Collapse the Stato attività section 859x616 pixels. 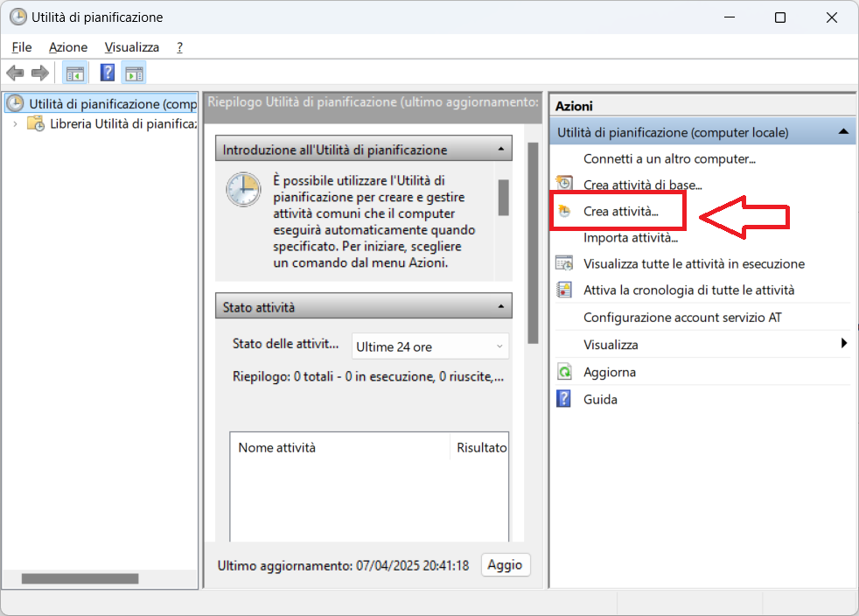500,307
